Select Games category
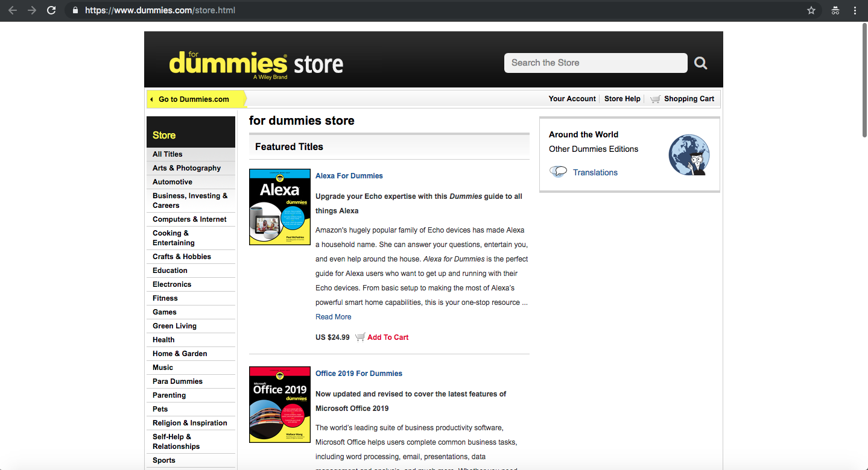 pos(191,312)
